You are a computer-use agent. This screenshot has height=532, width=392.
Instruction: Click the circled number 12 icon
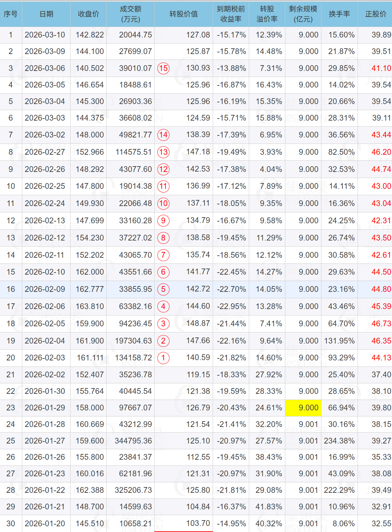coord(163,169)
